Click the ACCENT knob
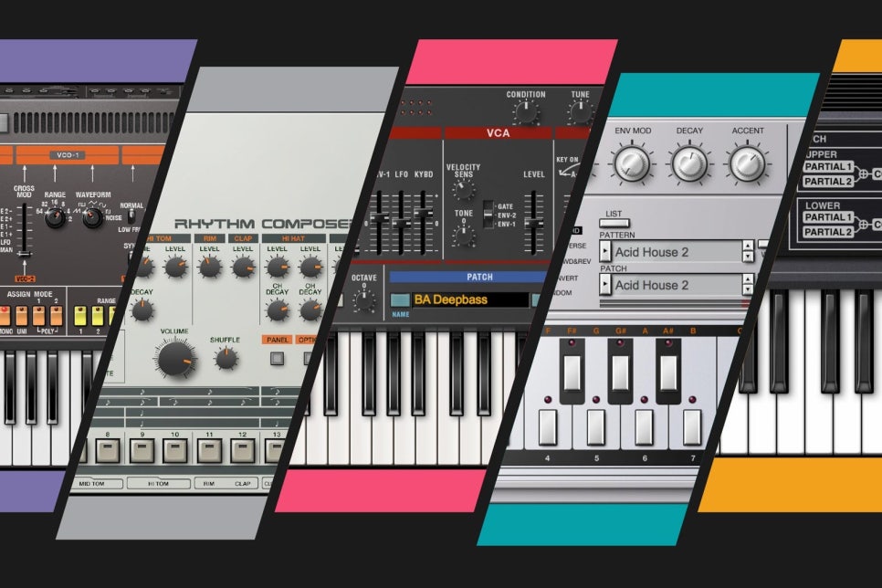Screen dimensions: 882x588 point(747,163)
